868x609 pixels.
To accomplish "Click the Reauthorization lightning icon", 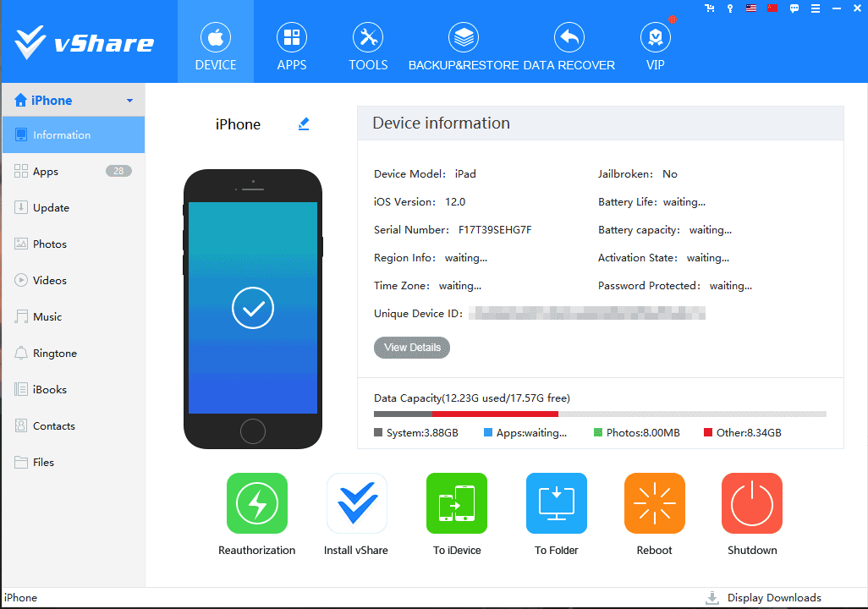I will (x=257, y=503).
